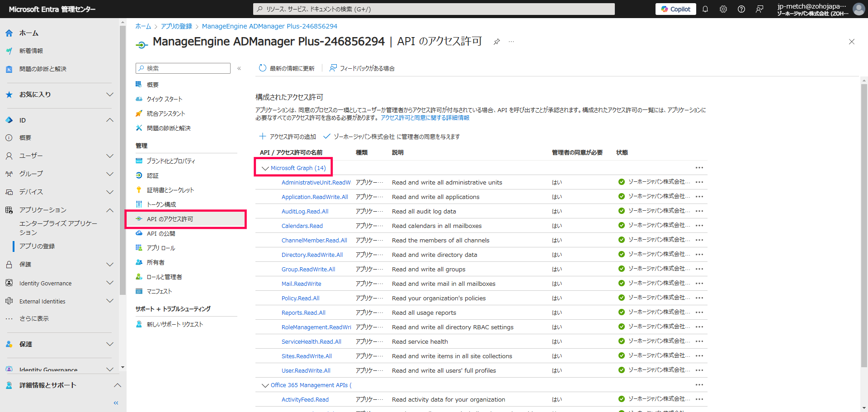Viewport: 868px width, 412px height.
Task: Open ellipsis menu for Policy.Read.All row
Action: tap(699, 298)
